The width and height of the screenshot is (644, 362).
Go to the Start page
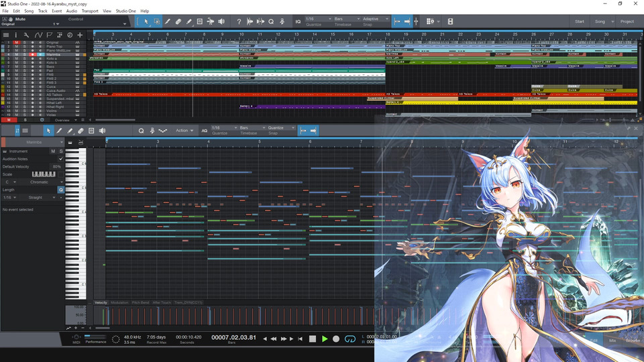(x=579, y=21)
